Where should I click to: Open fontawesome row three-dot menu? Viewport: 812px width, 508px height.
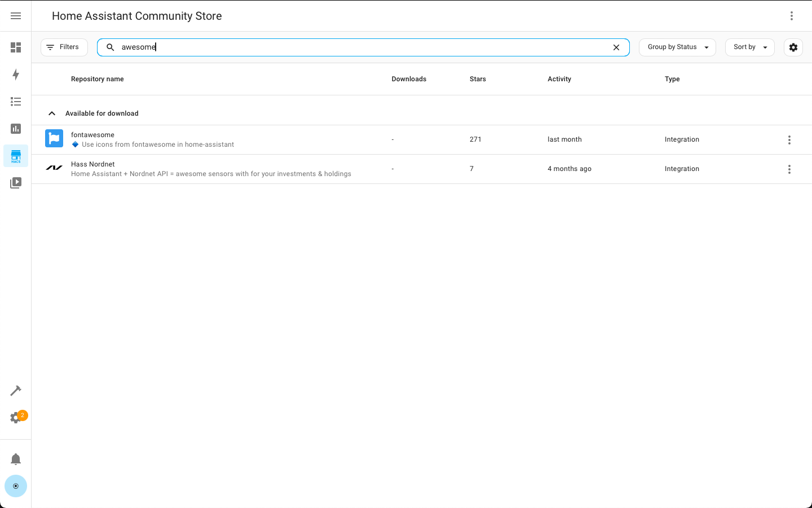(789, 140)
